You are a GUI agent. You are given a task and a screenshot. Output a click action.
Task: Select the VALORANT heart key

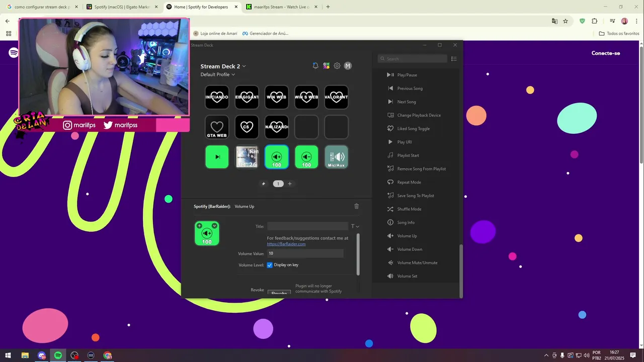(x=337, y=97)
